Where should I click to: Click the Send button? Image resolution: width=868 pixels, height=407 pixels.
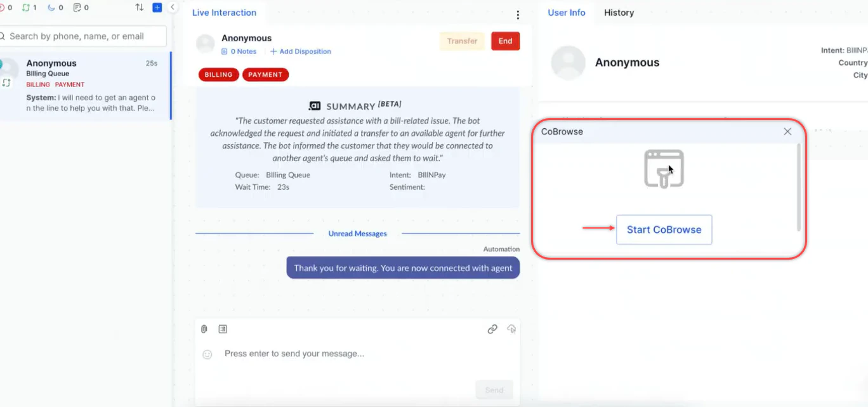[494, 390]
